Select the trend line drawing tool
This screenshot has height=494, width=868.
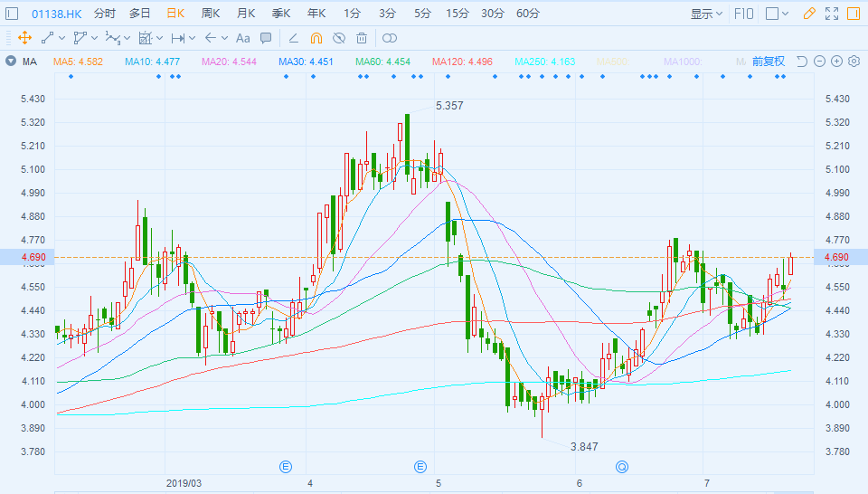pyautogui.click(x=48, y=38)
